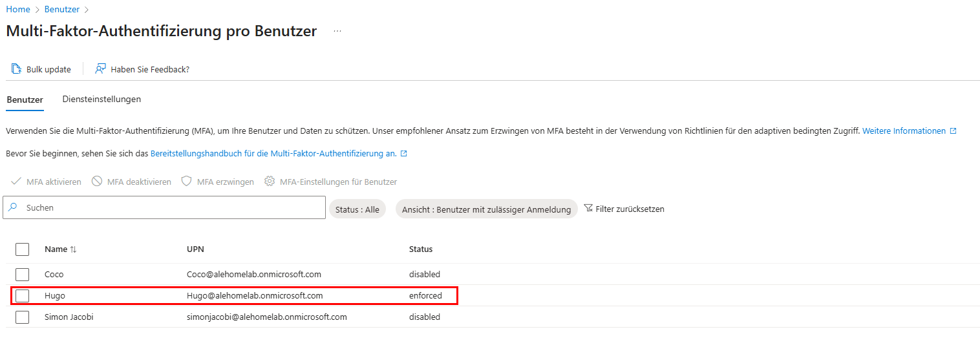Viewport: 980px width, 347px height.
Task: Open MFA-Einstellungen für Benutzer gear icon
Action: [270, 182]
